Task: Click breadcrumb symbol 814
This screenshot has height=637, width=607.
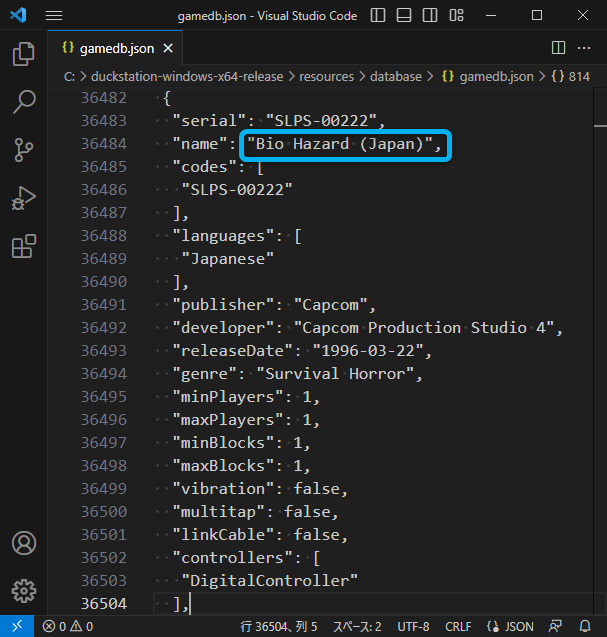Action: pos(571,77)
